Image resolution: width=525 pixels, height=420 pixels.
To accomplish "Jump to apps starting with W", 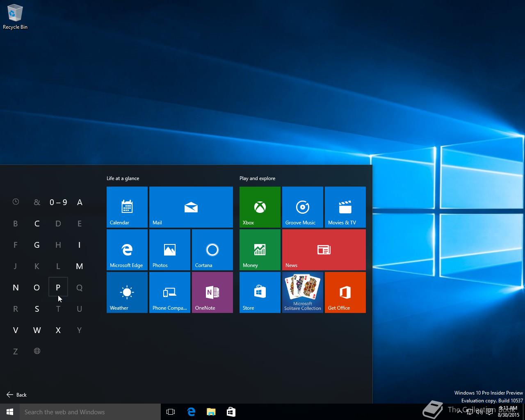I will point(37,330).
